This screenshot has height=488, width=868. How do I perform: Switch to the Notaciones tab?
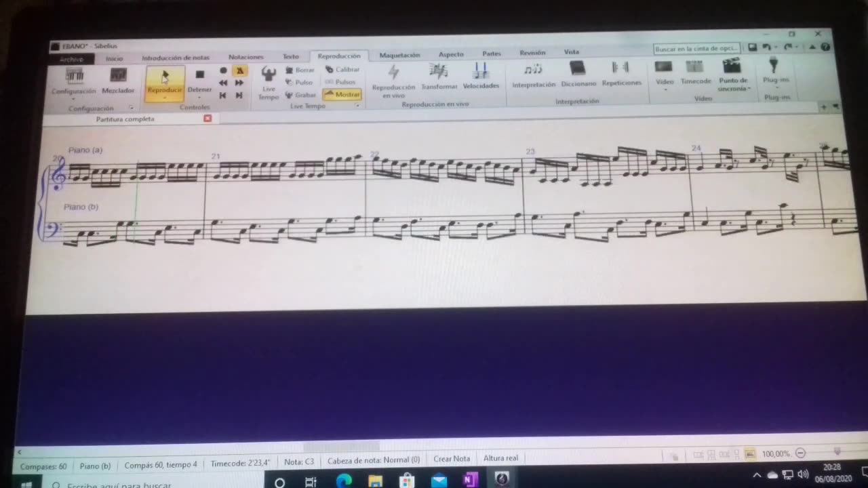point(245,57)
